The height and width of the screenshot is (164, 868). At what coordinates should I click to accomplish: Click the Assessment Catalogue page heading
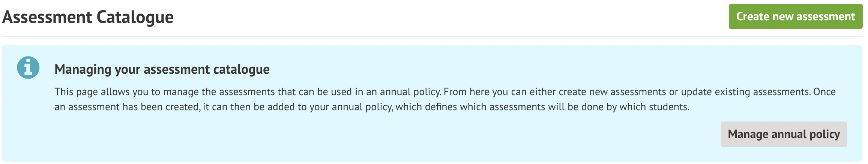88,17
